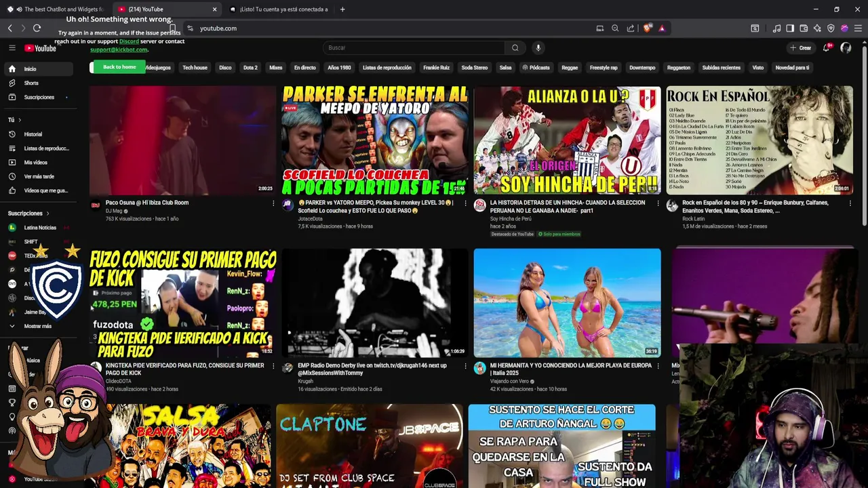Image resolution: width=868 pixels, height=488 pixels.
Task: Go back with browser back arrow
Action: [9, 28]
